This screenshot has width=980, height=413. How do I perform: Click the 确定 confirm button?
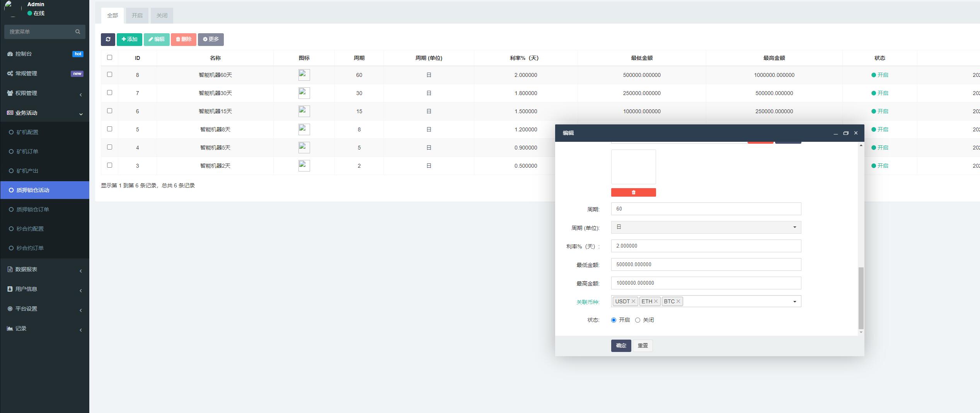tap(621, 346)
